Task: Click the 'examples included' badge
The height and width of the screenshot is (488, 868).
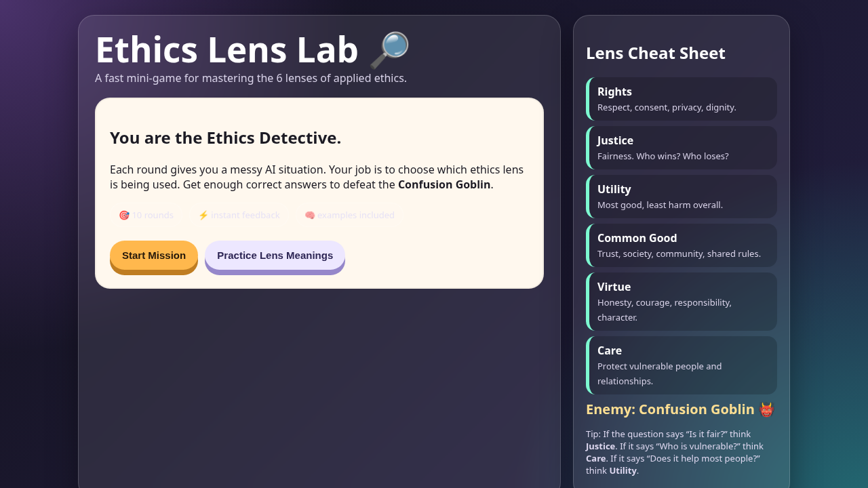Action: tap(349, 215)
